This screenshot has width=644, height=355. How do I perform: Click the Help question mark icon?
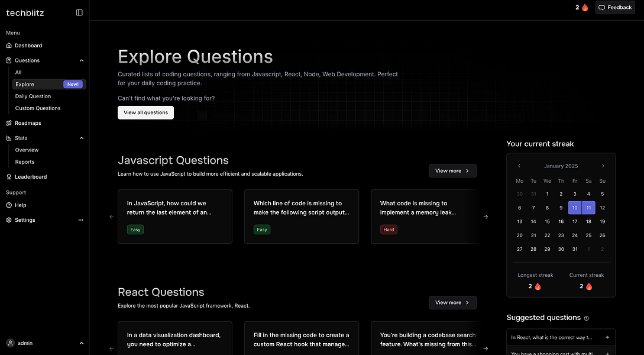point(9,205)
